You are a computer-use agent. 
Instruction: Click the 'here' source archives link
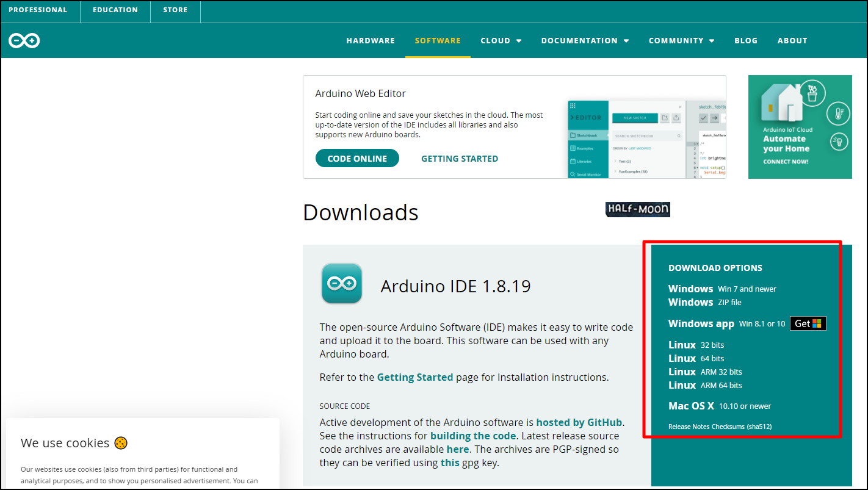458,449
